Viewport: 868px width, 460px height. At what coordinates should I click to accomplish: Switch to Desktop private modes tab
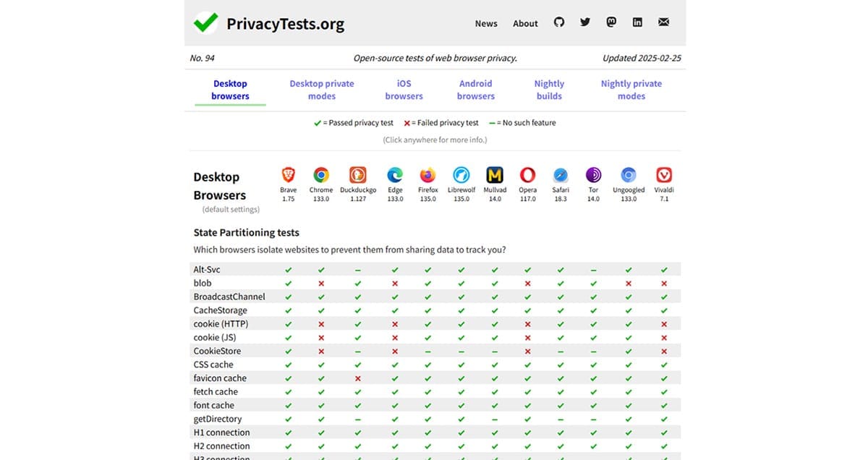322,90
